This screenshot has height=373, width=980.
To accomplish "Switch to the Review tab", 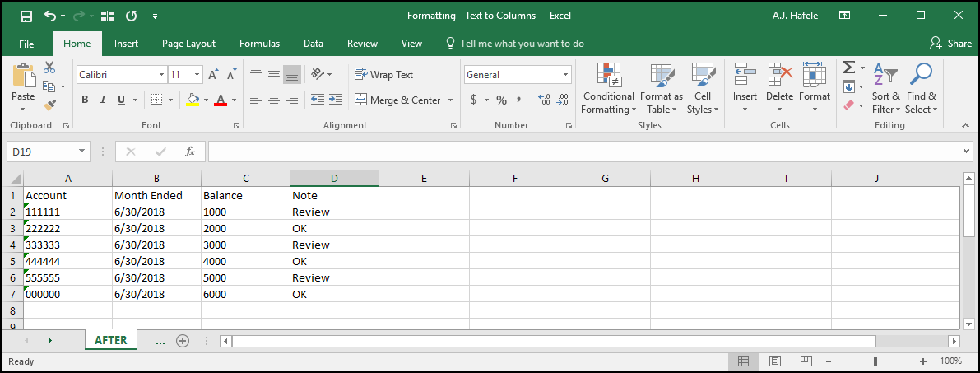I will [363, 43].
